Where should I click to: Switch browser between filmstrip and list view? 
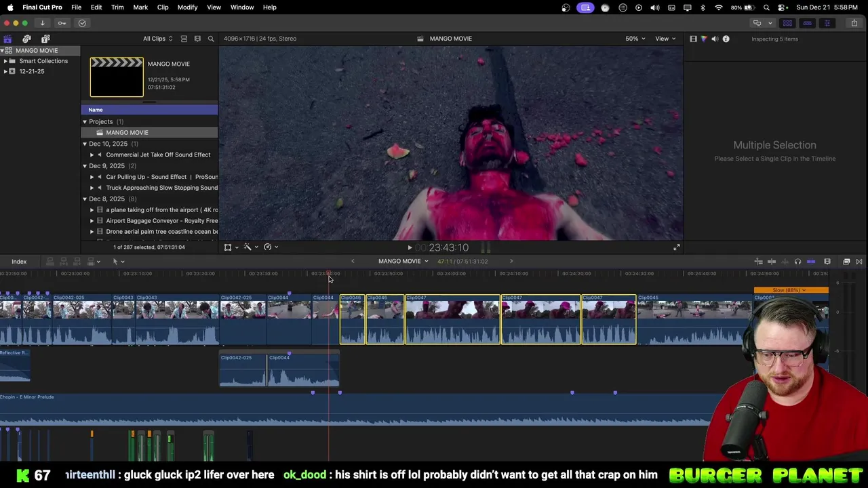click(x=197, y=39)
